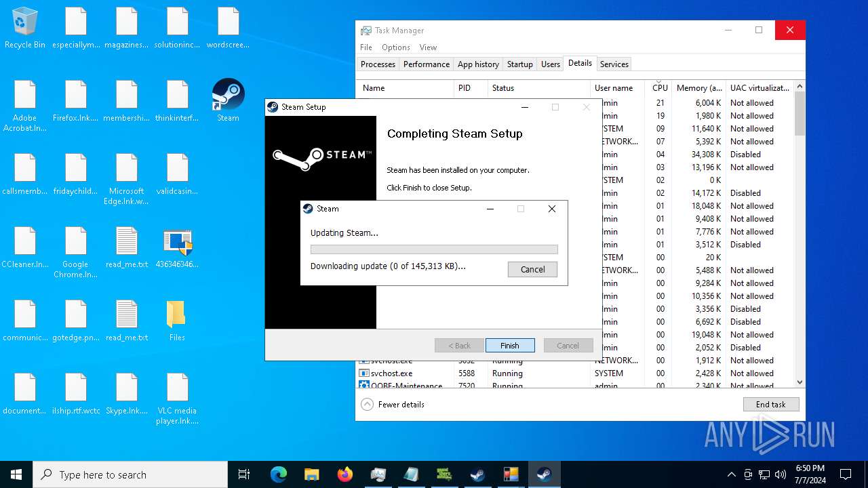Select the fridaychild... desktop file
Image resolution: width=868 pixels, height=488 pixels.
pos(76,174)
